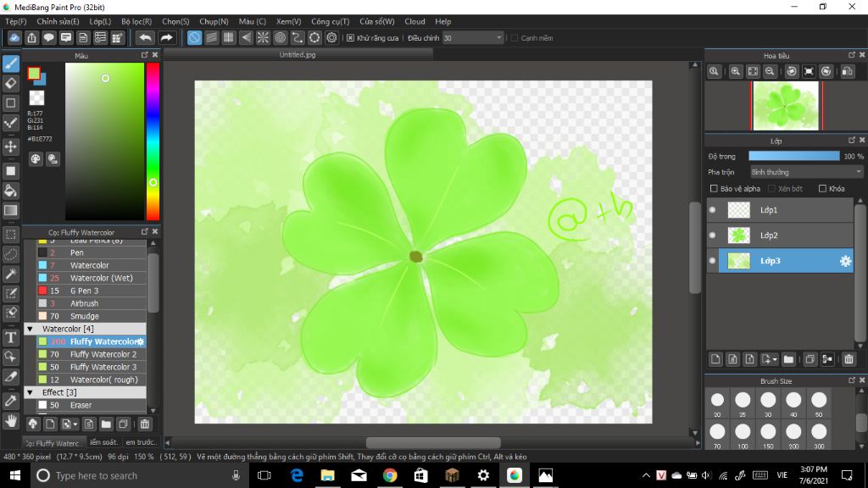
Task: Open the Bộ lọc(R) menu
Action: pos(136,21)
